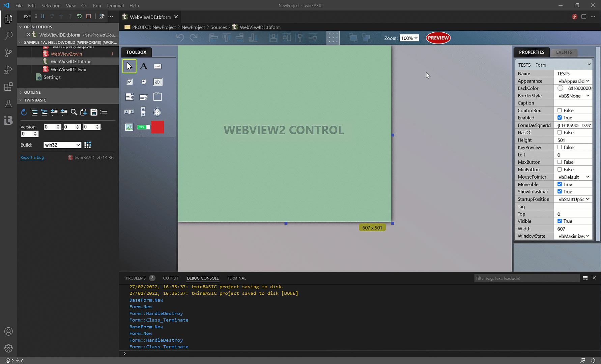Select the Label tool in the Toolbox
Image resolution: width=601 pixels, height=364 pixels.
(x=144, y=66)
